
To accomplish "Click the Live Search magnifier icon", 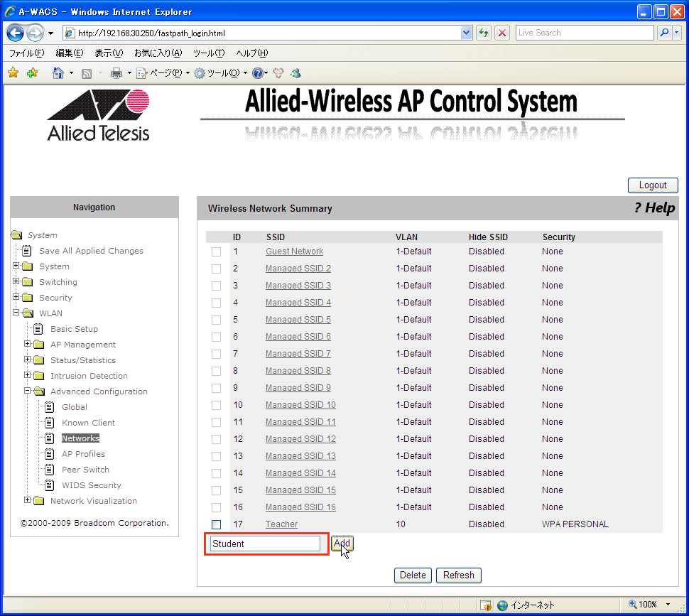I will [664, 33].
